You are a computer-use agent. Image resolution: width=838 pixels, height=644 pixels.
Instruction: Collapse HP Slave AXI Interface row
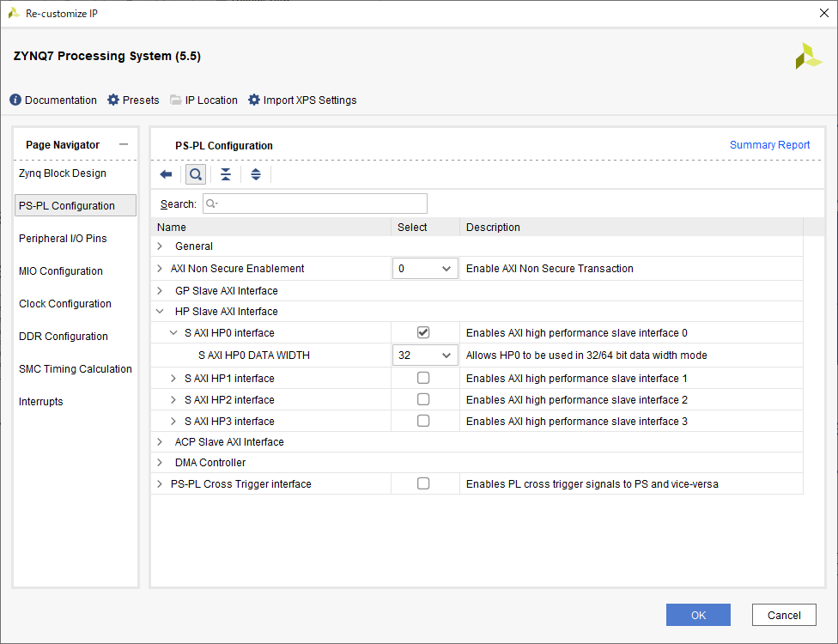159,311
